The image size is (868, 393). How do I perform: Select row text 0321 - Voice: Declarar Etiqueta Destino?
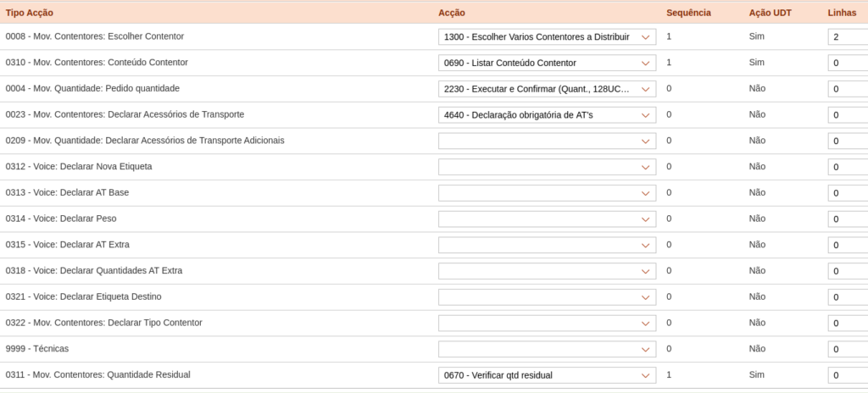(x=84, y=296)
